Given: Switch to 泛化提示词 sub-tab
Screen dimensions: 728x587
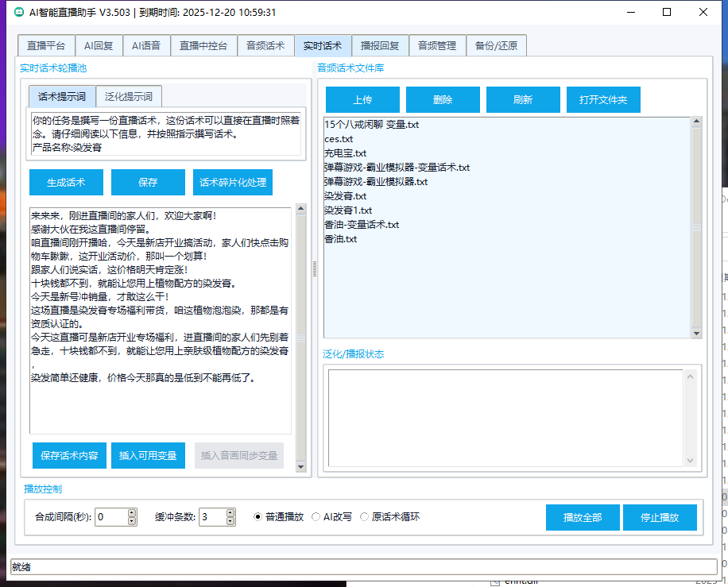Looking at the screenshot, I should (129, 97).
